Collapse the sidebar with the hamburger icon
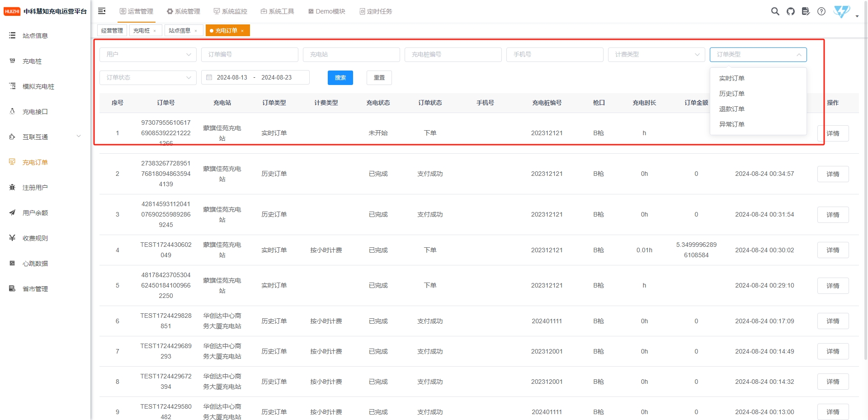868x420 pixels. click(x=102, y=11)
